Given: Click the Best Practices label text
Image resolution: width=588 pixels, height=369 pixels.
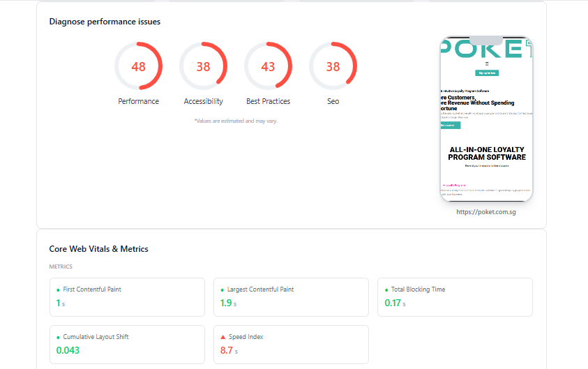Looking at the screenshot, I should [268, 101].
